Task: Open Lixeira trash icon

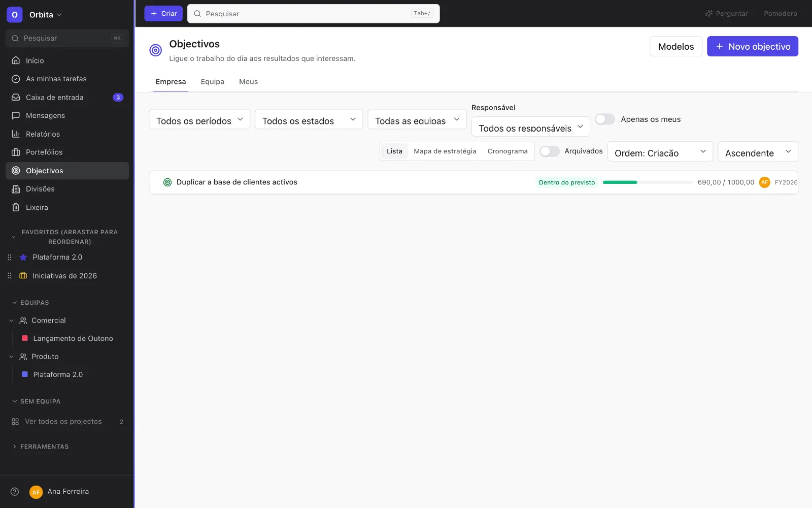Action: click(x=16, y=207)
